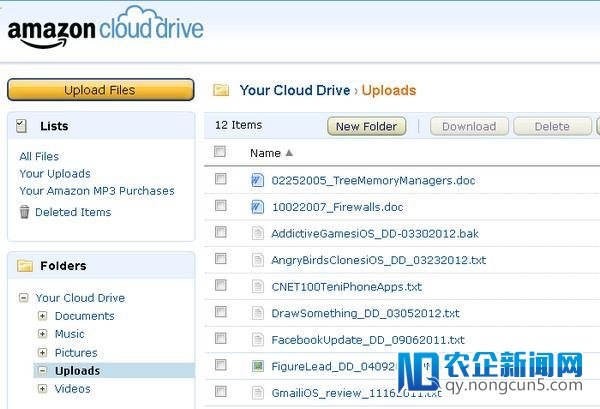Viewport: 600px width, 409px height.
Task: Click the image icon beside FigureLead file
Action: pyautogui.click(x=258, y=366)
